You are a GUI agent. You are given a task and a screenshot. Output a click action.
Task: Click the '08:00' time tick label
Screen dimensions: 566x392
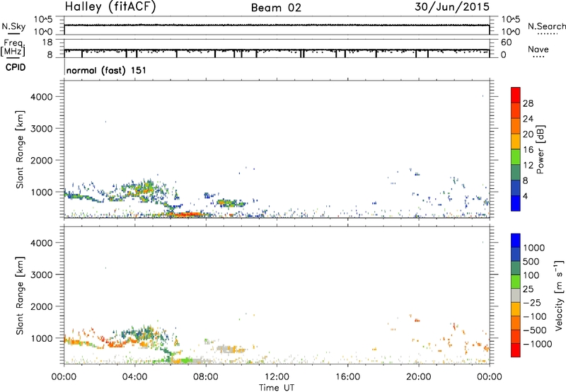[x=206, y=377]
